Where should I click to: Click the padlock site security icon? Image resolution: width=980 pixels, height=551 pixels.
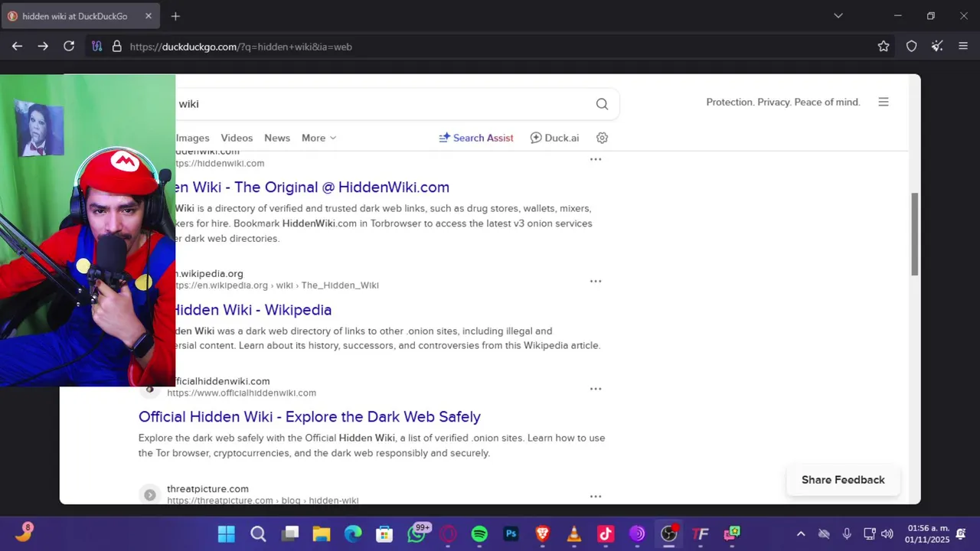click(117, 47)
